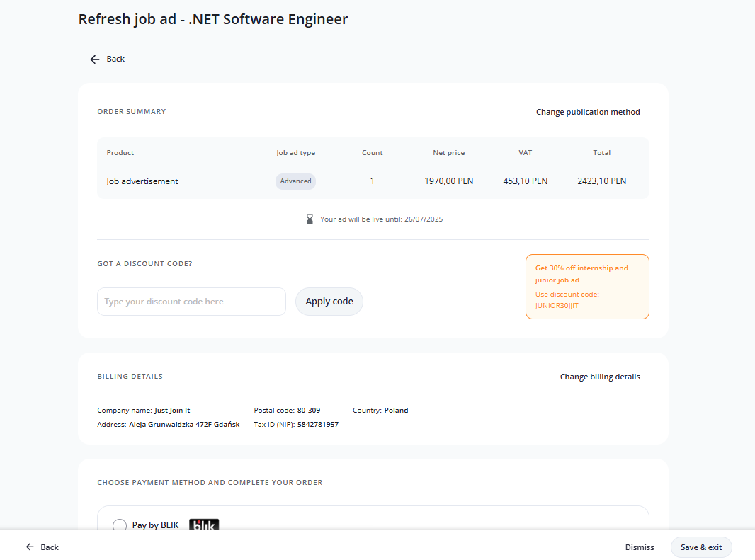The image size is (755, 560).
Task: Focus the discount code input field
Action: [x=191, y=302]
